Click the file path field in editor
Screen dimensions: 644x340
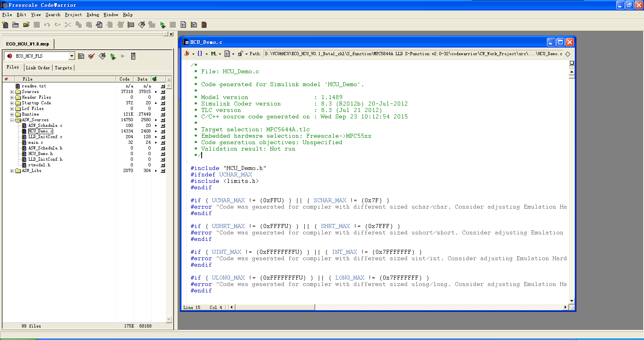(413, 54)
